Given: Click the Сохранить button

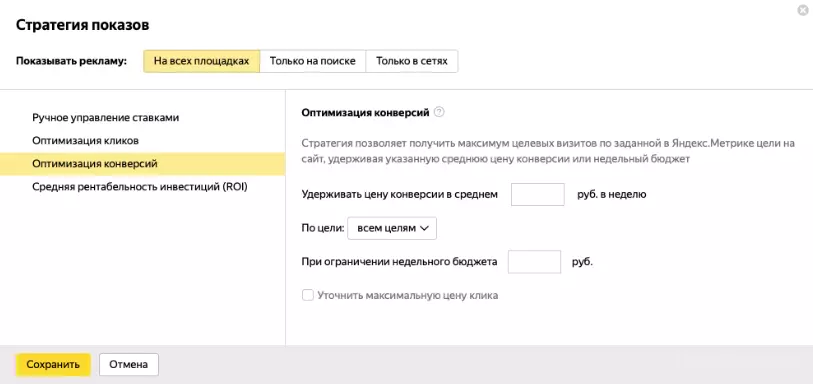Looking at the screenshot, I should [x=53, y=364].
